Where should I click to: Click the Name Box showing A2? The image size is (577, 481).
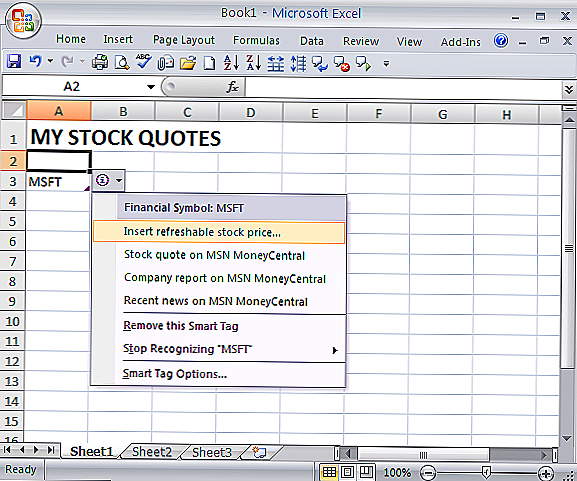click(72, 87)
